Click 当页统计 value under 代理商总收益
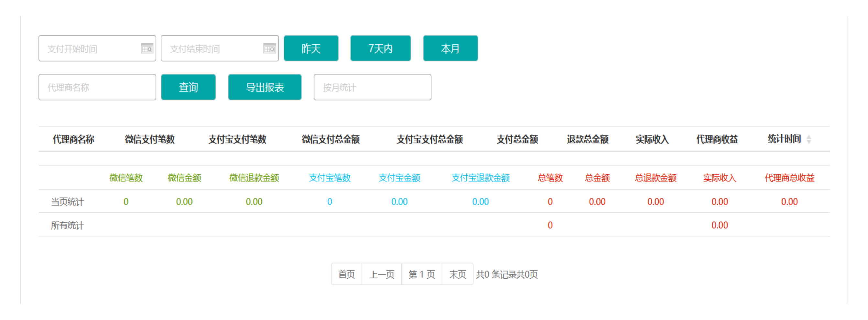Image resolution: width=868 pixels, height=320 pixels. pyautogui.click(x=789, y=201)
